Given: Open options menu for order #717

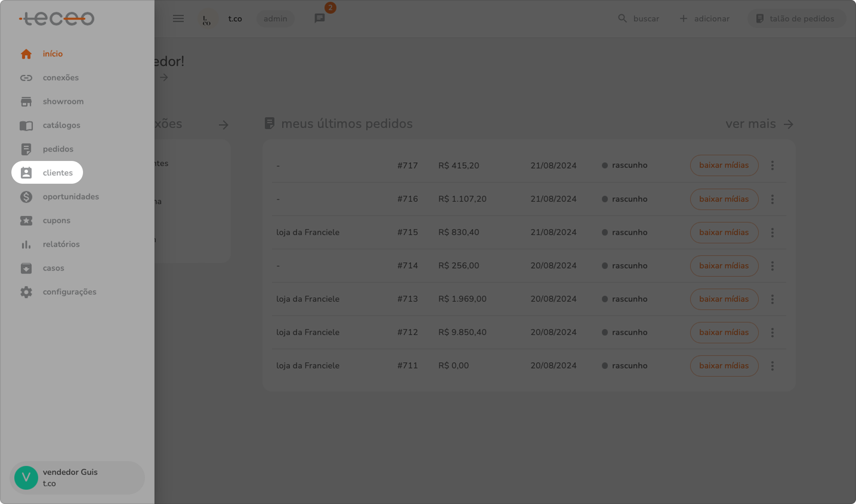Looking at the screenshot, I should (x=772, y=165).
